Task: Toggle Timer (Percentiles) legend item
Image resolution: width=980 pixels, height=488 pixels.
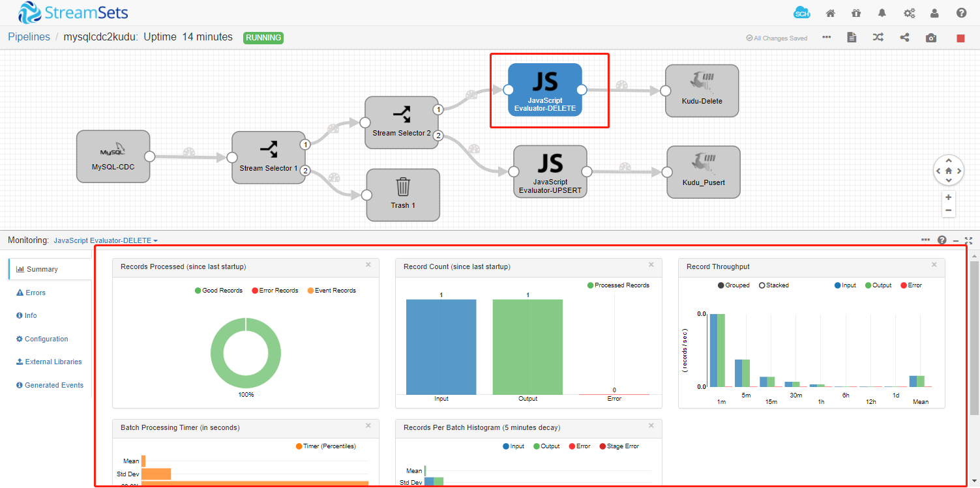Action: coord(325,446)
